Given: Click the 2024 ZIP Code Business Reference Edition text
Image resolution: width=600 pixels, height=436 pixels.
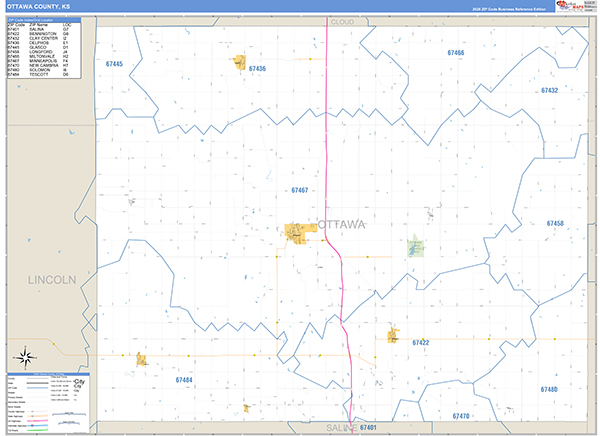Looking at the screenshot, I should [x=509, y=9].
